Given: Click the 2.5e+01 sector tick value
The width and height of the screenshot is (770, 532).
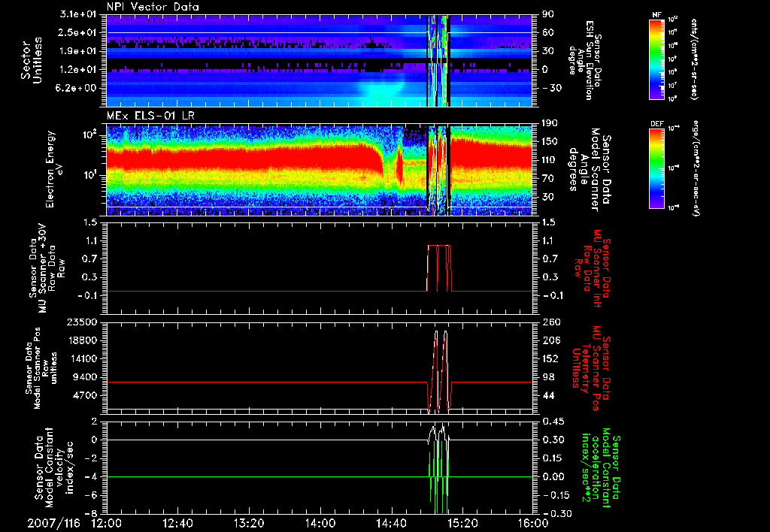Looking at the screenshot, I should point(78,32).
